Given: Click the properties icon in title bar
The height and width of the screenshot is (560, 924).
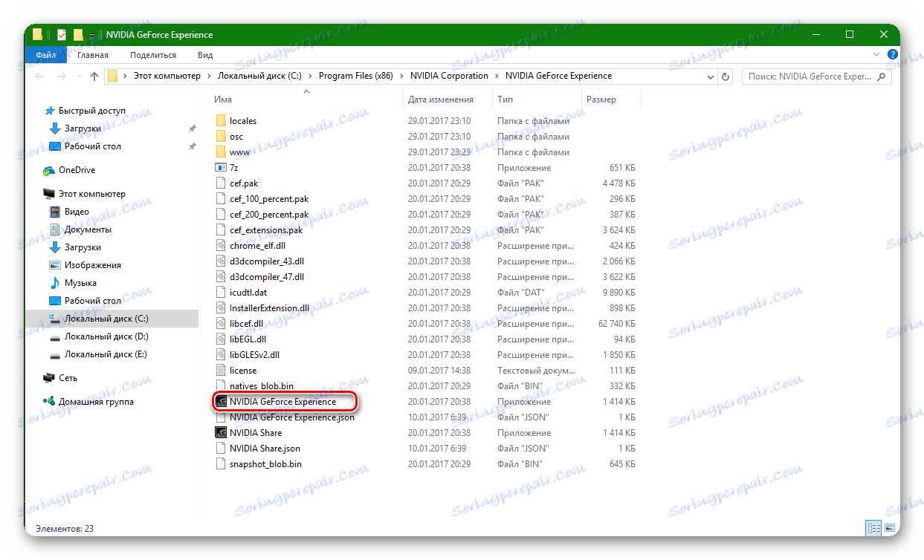Looking at the screenshot, I should 62,34.
